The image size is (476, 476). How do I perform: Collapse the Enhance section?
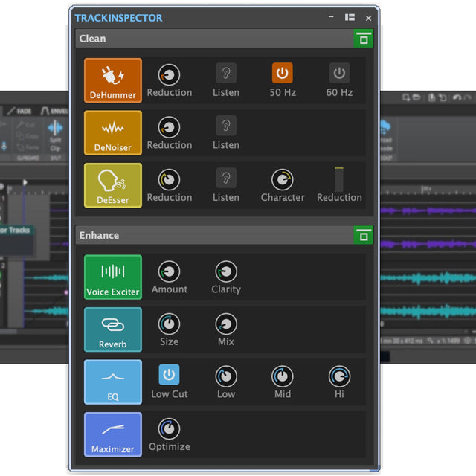coord(363,235)
